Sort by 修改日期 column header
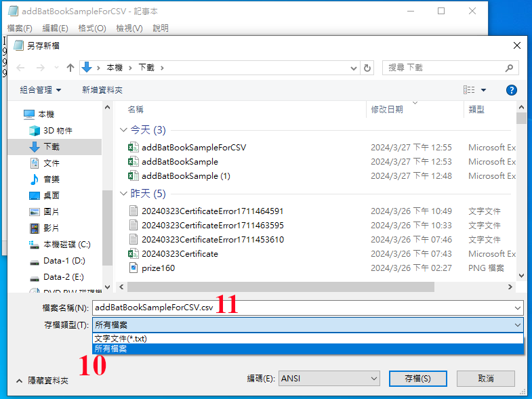 pyautogui.click(x=387, y=109)
